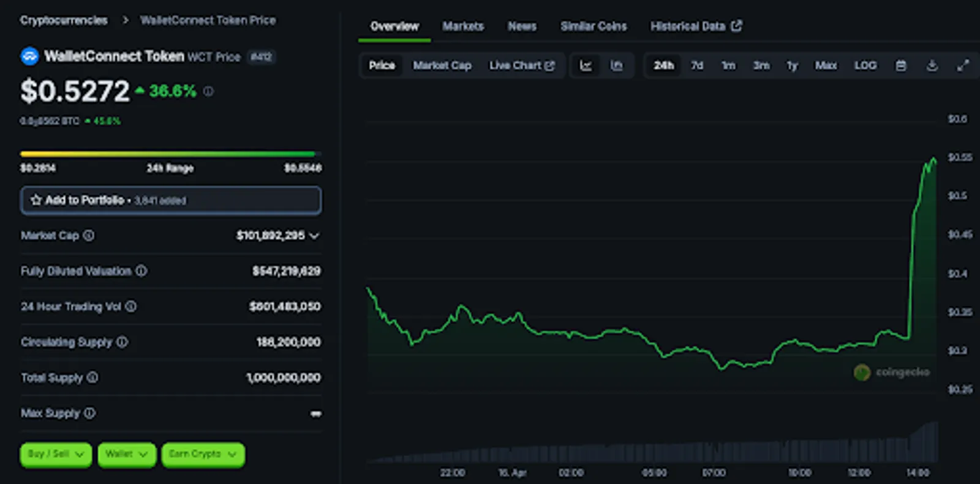
Task: Click the WalletConnect Token Price breadcrumb text
Action: point(208,20)
